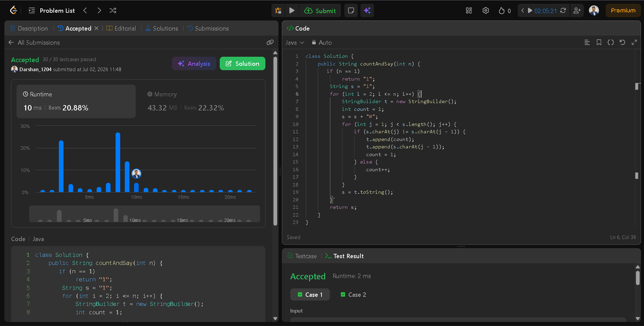The height and width of the screenshot is (326, 644).
Task: Click the Analysis button
Action: [x=194, y=63]
